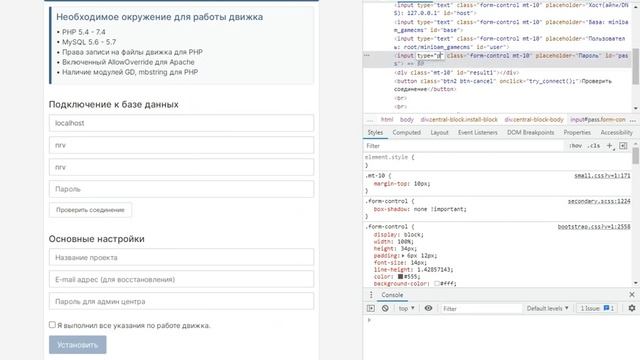The image size is (640, 360).
Task: Click the type attribute being edited
Action: tap(429, 56)
